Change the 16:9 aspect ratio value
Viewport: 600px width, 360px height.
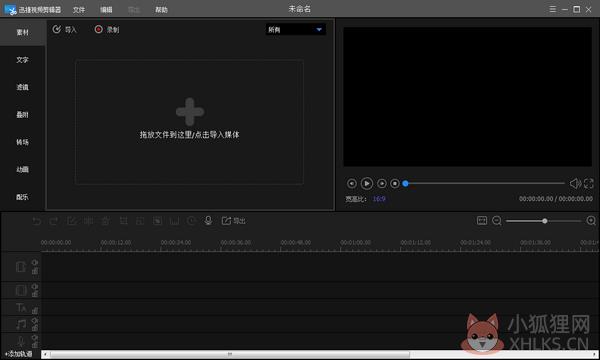tap(379, 199)
